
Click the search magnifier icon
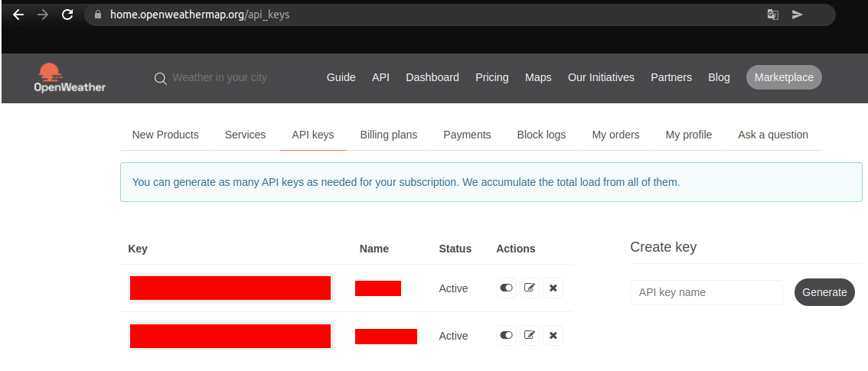pos(161,79)
